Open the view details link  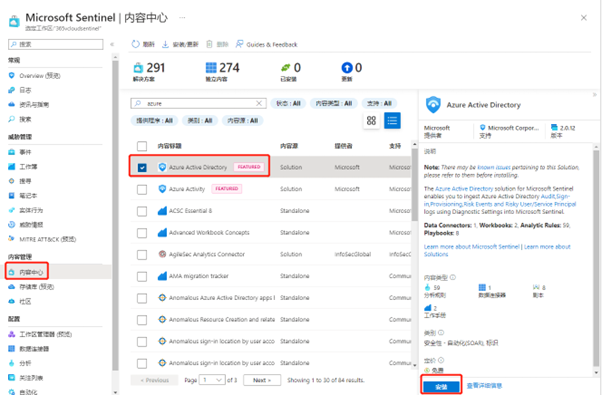pos(484,385)
